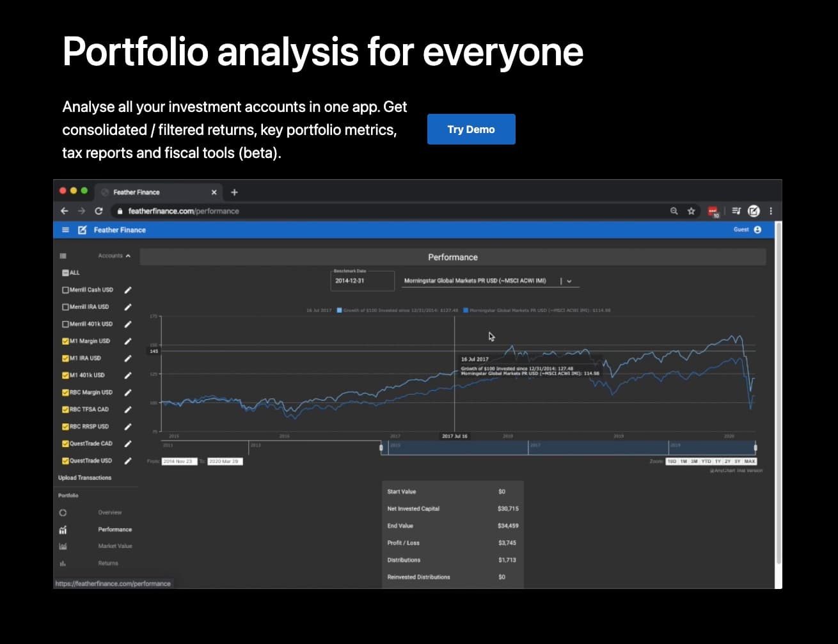The height and width of the screenshot is (644, 838).
Task: Click the Performance chart icon in sidebar
Action: pyautogui.click(x=63, y=530)
